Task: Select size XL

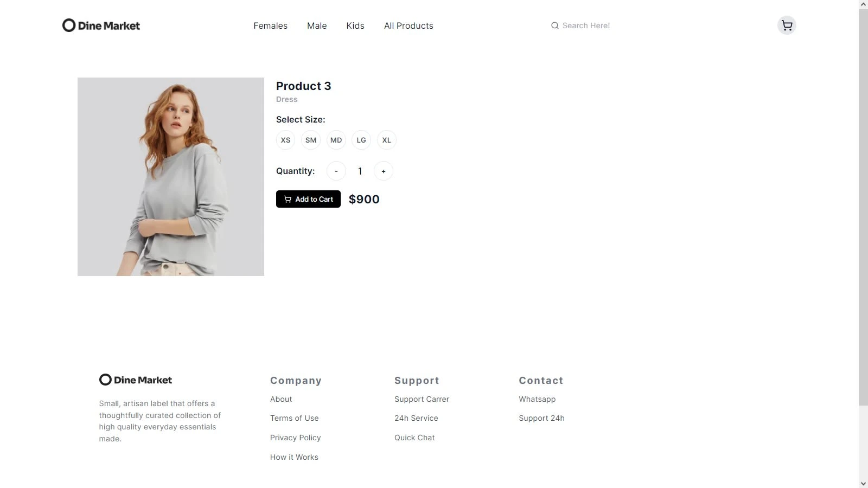Action: (x=386, y=140)
